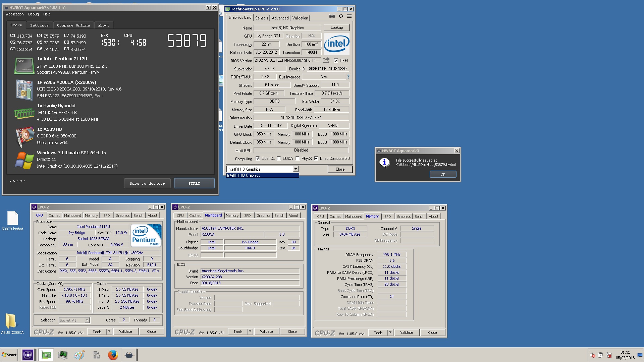Open the Help menu in Aquamark
Image resolution: width=644 pixels, height=362 pixels.
tap(47, 14)
